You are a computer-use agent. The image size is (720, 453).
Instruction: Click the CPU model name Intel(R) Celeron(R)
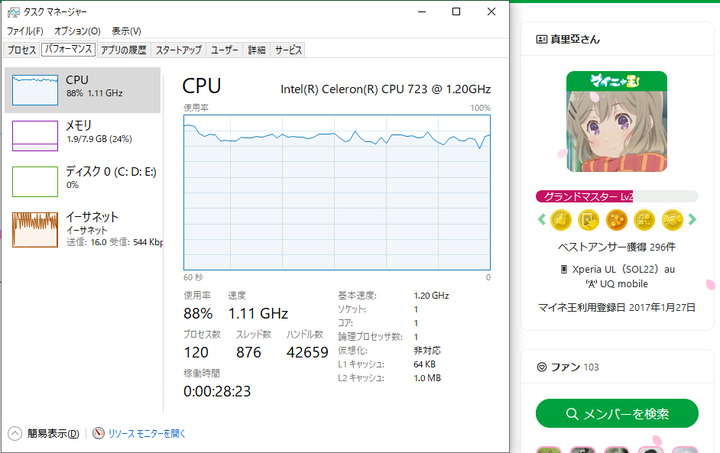[386, 89]
